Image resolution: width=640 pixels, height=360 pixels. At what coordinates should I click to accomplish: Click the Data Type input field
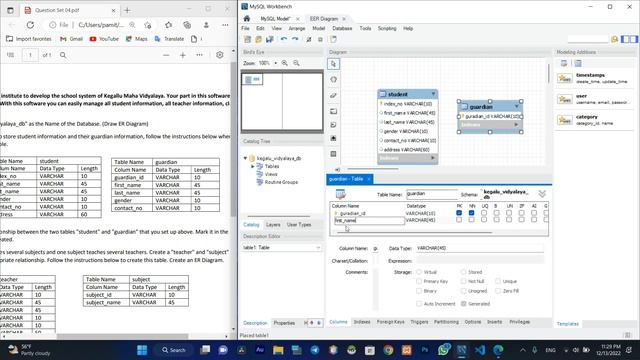pos(480,248)
